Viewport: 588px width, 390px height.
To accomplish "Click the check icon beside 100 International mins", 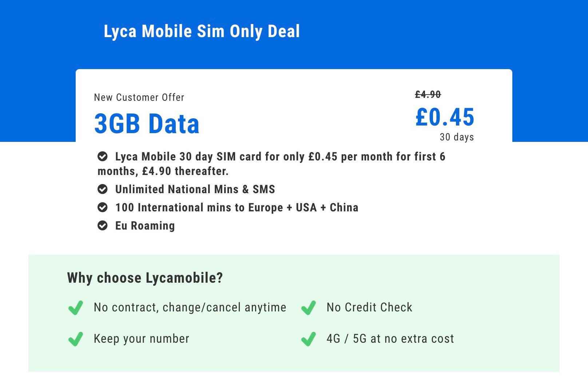I will pyautogui.click(x=103, y=207).
